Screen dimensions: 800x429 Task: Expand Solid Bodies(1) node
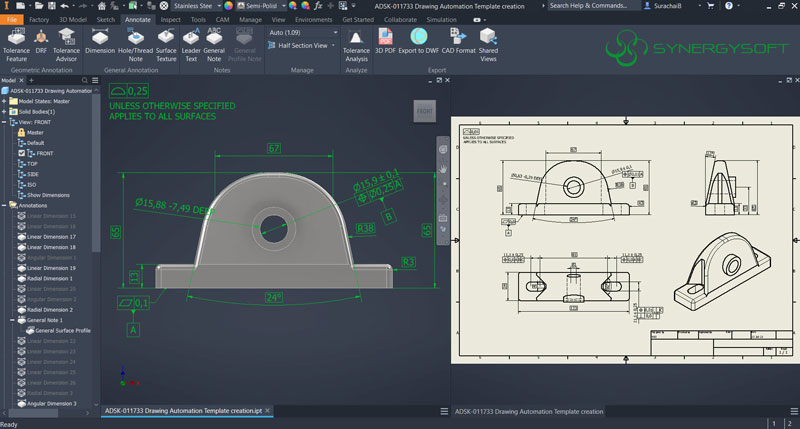[4, 112]
